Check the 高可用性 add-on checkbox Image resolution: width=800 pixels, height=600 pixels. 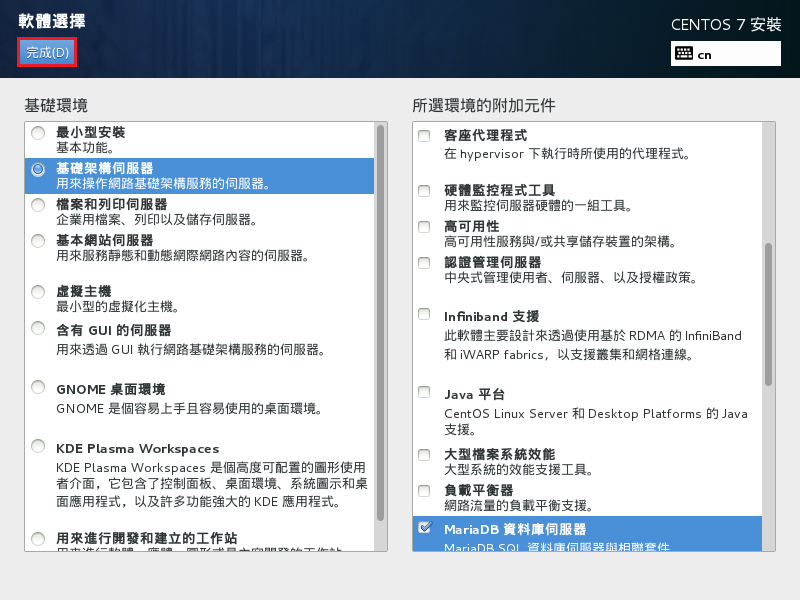click(424, 227)
